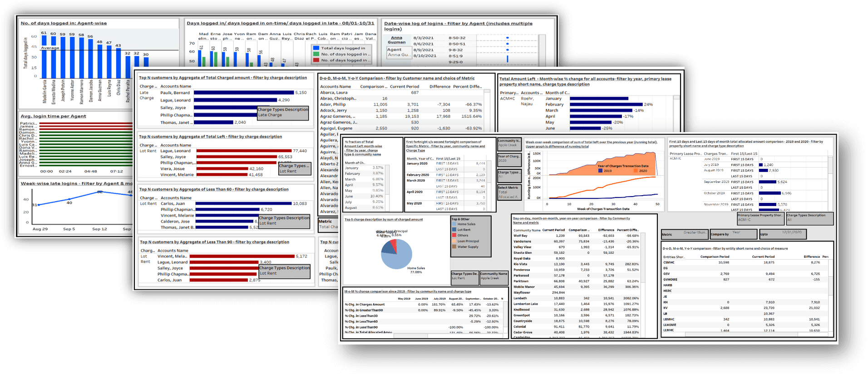Click the Sep 5 point labeled 40
Image resolution: width=868 pixels, height=374 pixels.
[69, 199]
